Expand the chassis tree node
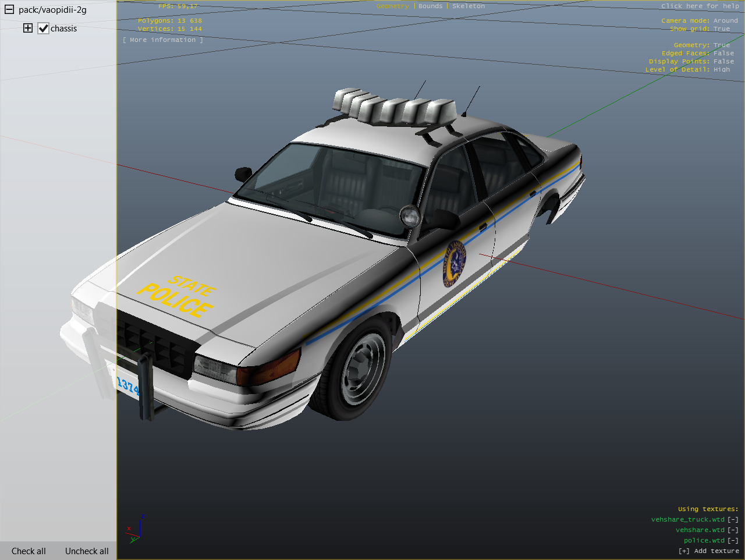Screen dimensions: 745x560 coord(28,28)
